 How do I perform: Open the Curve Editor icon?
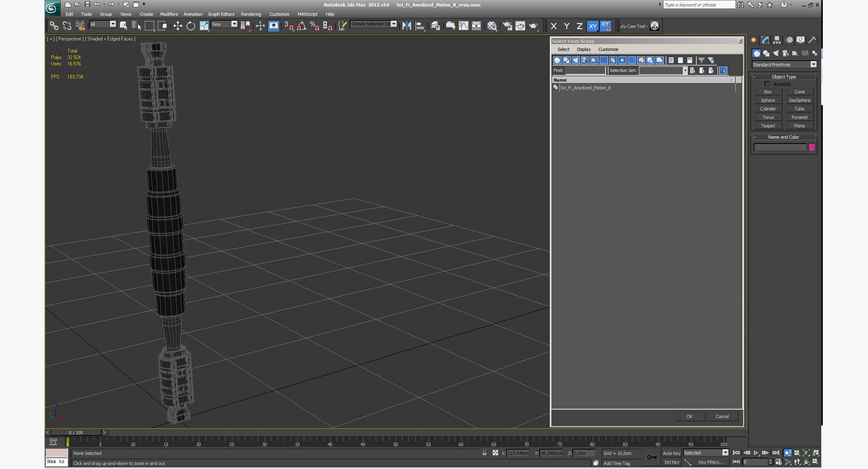point(463,26)
